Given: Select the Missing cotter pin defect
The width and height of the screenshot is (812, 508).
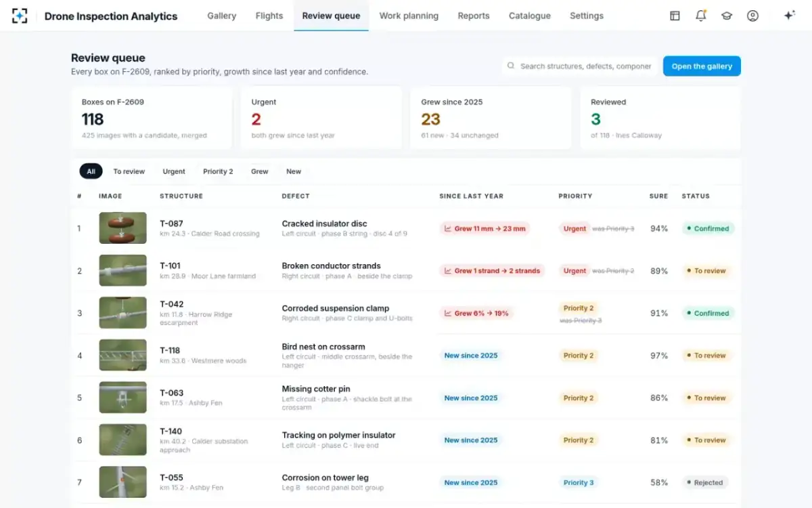Looking at the screenshot, I should (x=316, y=389).
